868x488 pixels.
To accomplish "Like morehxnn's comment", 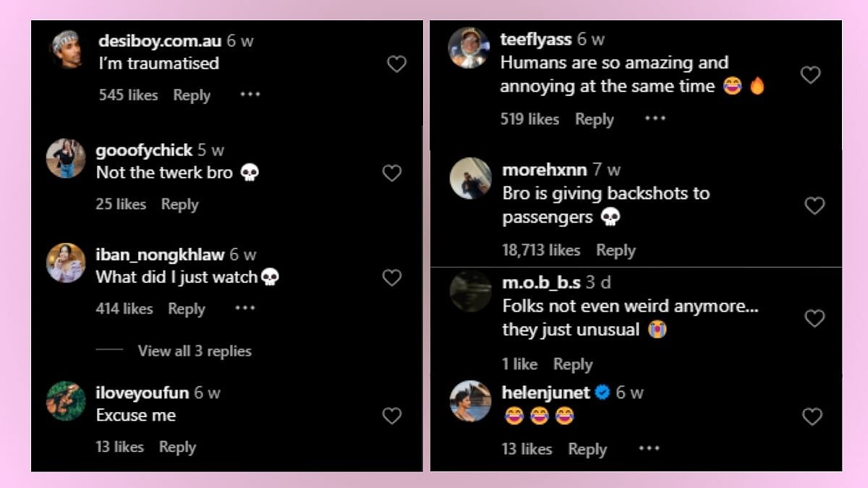I will pyautogui.click(x=814, y=205).
